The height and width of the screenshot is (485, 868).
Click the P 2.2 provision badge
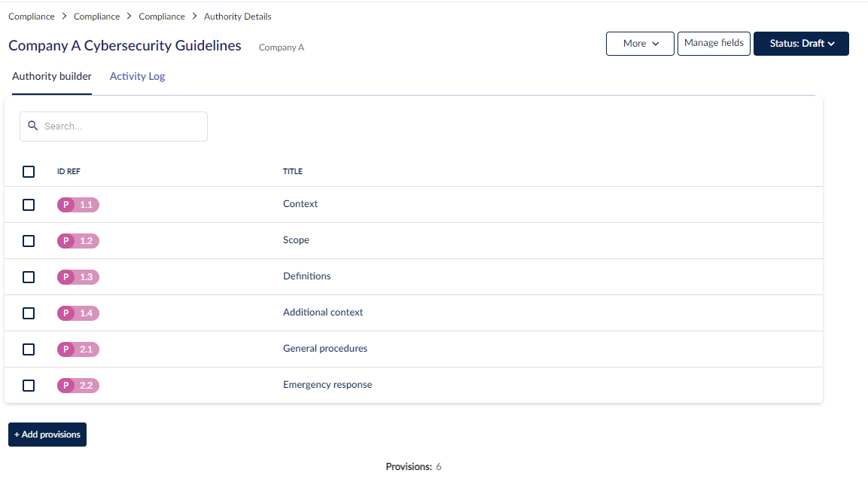pos(78,386)
